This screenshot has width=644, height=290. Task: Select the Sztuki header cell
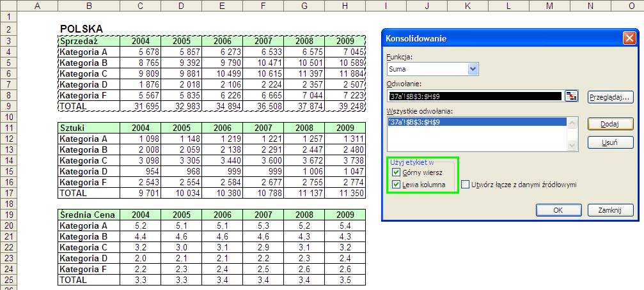point(89,128)
